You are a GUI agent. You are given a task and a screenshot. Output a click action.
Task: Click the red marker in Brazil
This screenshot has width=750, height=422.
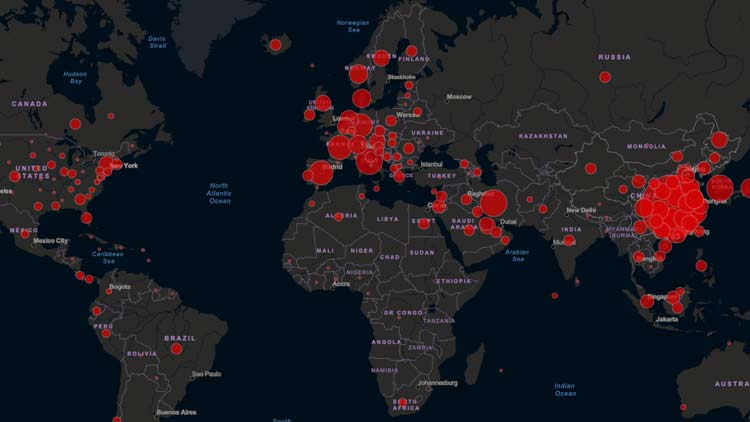(176, 348)
